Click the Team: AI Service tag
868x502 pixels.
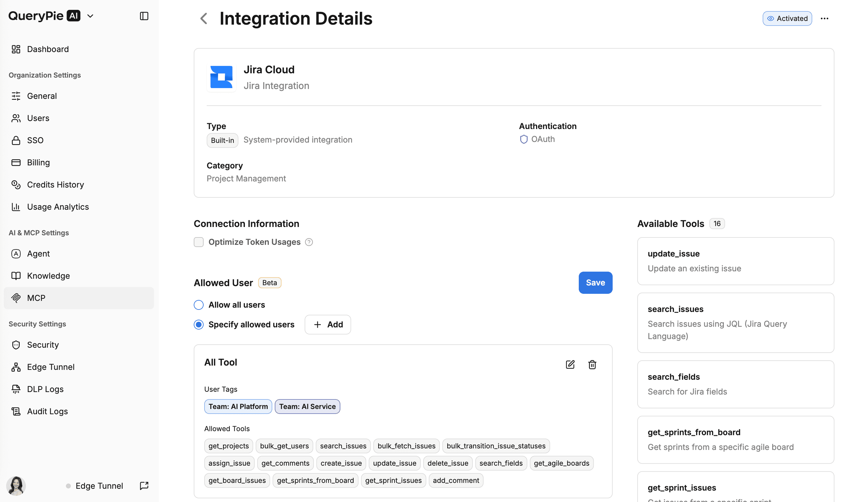pos(307,407)
